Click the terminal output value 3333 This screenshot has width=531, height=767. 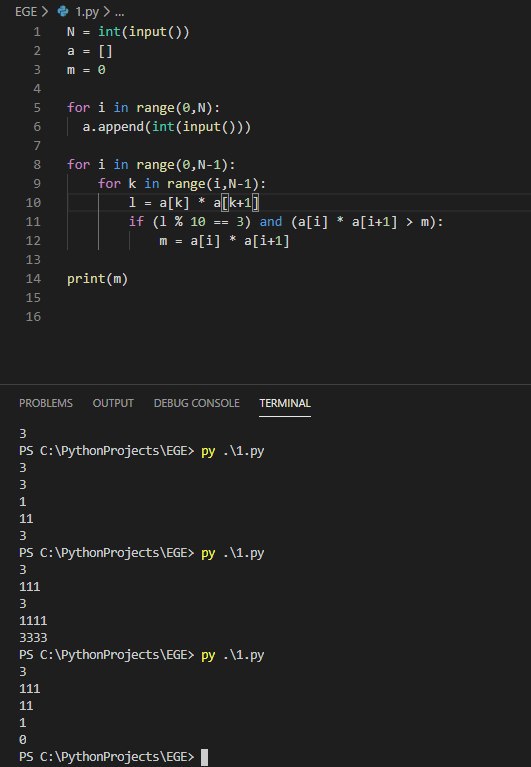coord(33,637)
